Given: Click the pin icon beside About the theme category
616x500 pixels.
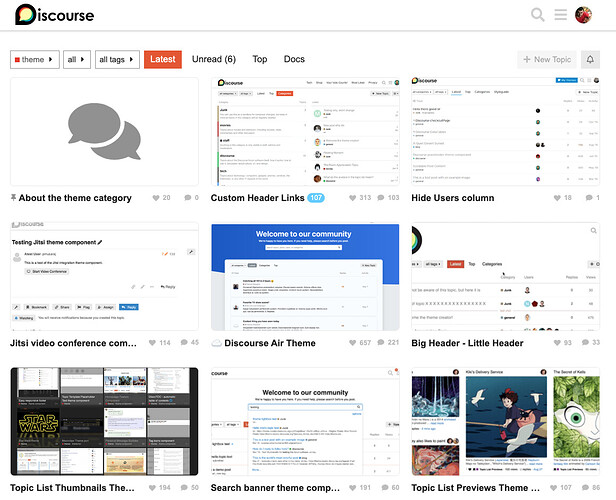Looking at the screenshot, I should (x=13, y=198).
